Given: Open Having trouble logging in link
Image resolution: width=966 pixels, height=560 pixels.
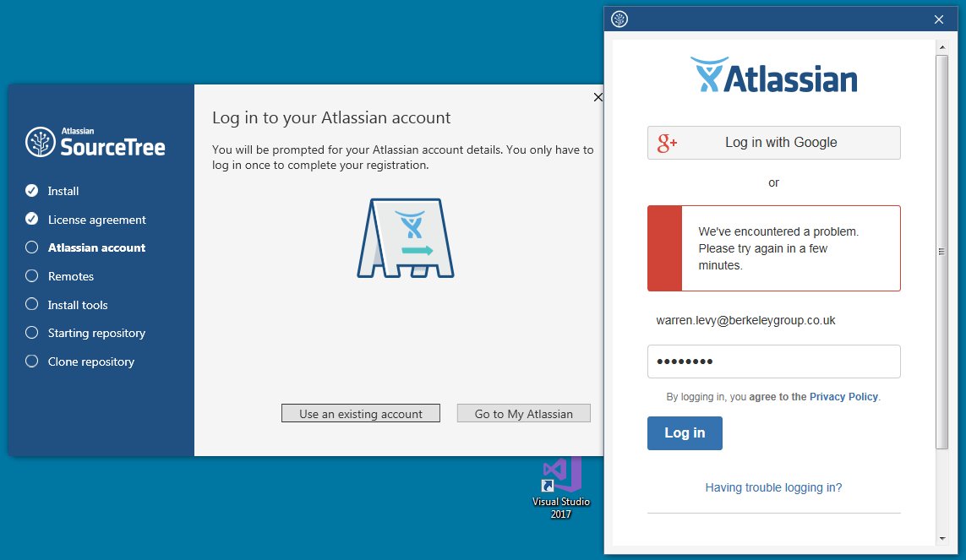Looking at the screenshot, I should (x=773, y=487).
